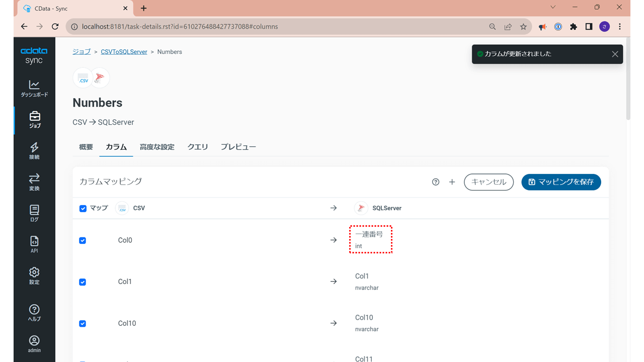
Task: Click the CSV column header
Action: click(x=139, y=208)
